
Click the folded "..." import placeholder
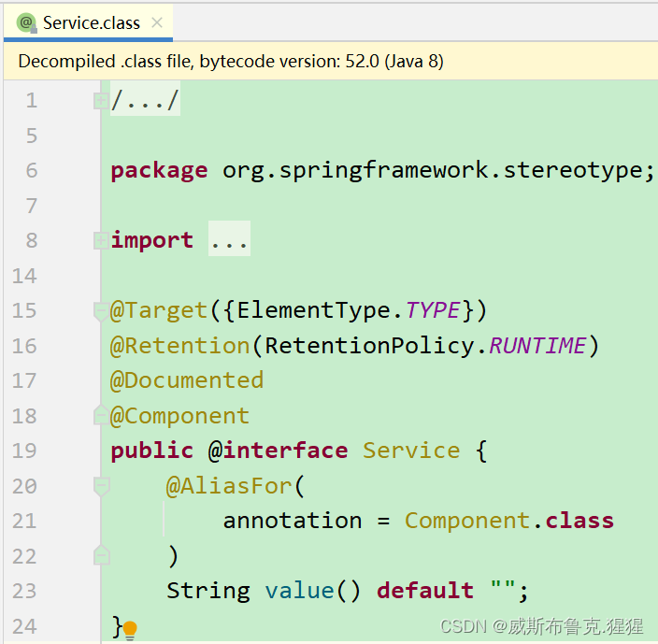229,240
